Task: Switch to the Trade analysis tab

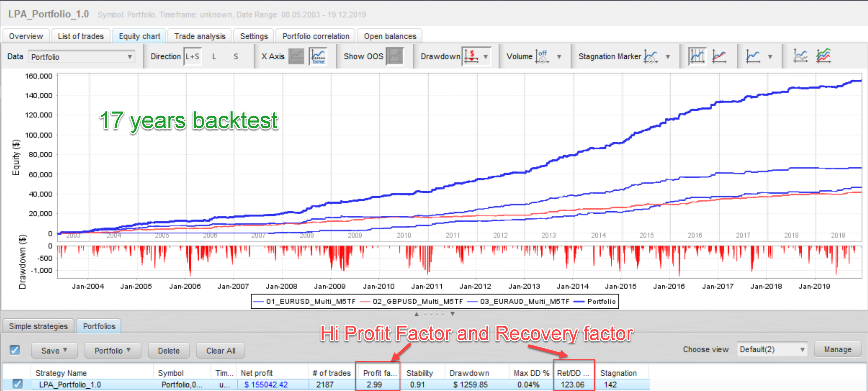Action: click(x=199, y=36)
